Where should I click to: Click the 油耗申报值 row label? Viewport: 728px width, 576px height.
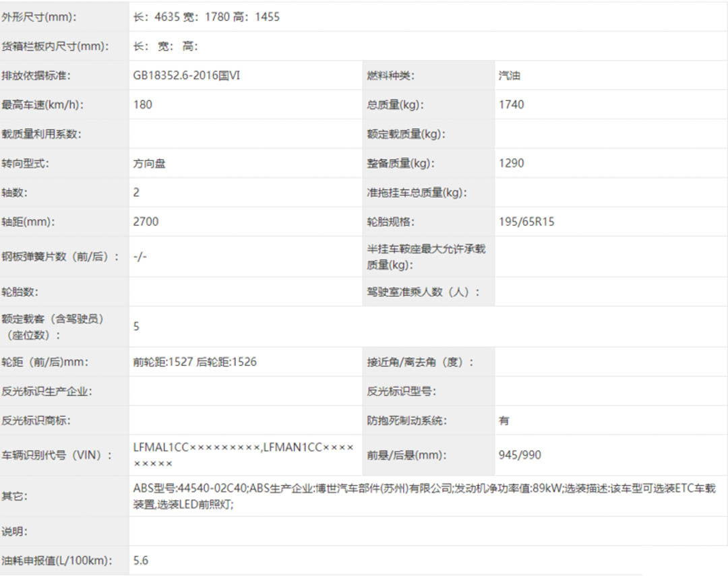point(57,560)
